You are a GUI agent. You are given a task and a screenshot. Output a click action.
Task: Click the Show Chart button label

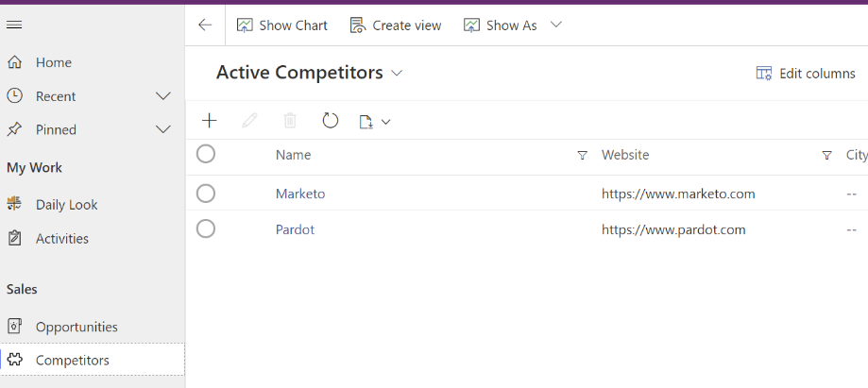294,25
